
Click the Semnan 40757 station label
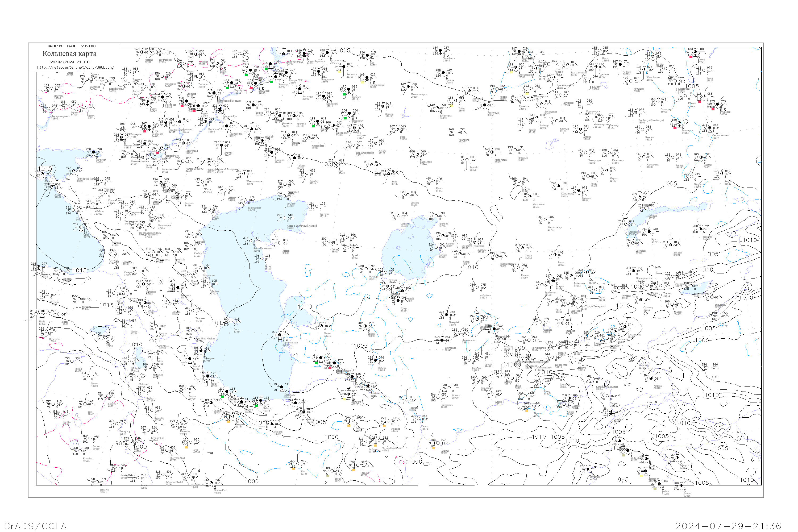coord(278,433)
